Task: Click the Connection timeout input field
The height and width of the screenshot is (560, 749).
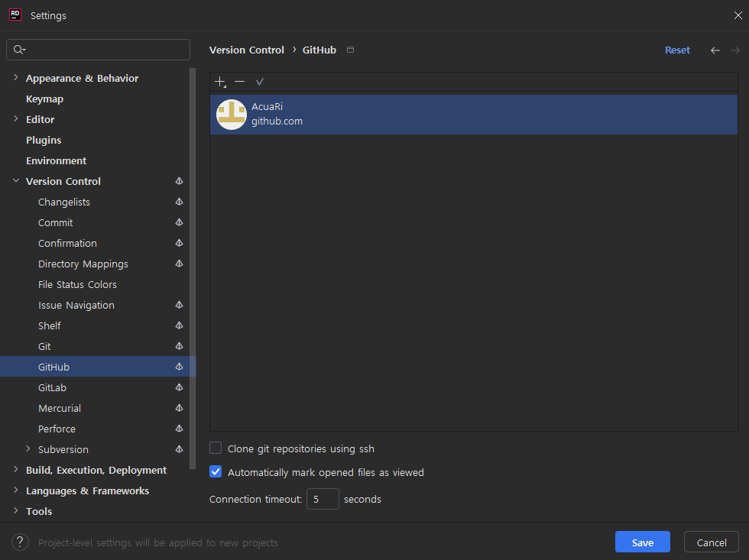Action: (323, 498)
